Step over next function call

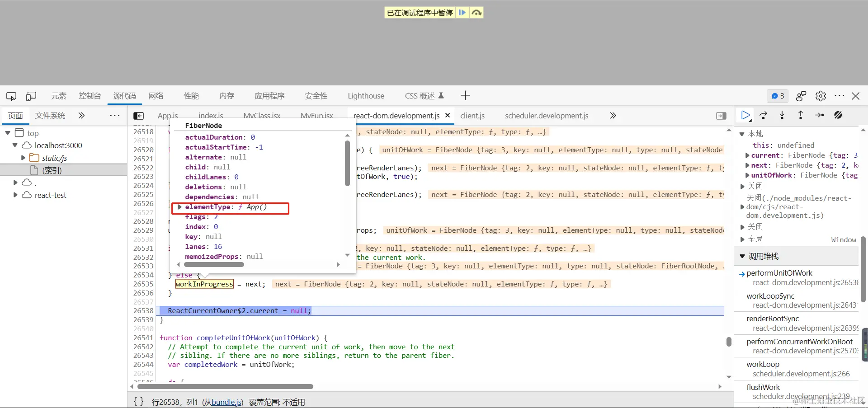click(x=764, y=116)
